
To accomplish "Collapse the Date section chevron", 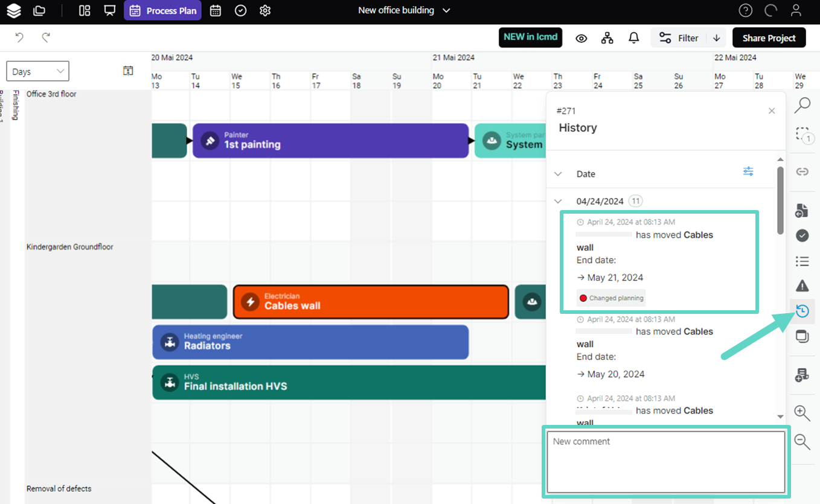I will [558, 174].
